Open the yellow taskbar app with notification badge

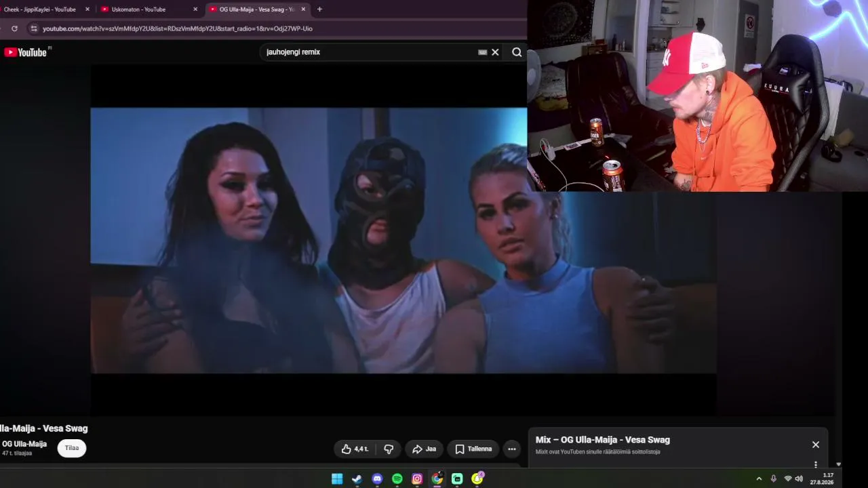[x=477, y=479]
